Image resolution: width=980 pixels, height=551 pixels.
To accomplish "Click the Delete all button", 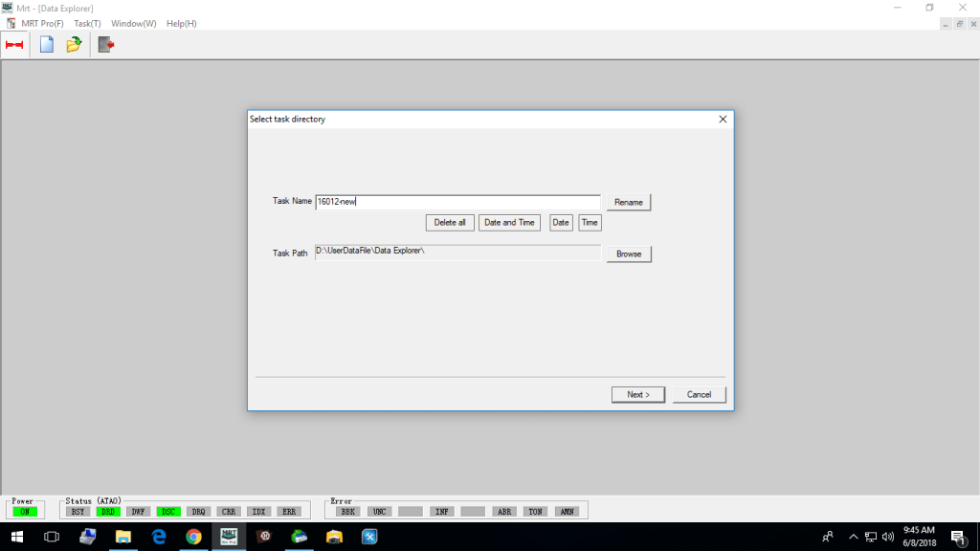I will (450, 223).
